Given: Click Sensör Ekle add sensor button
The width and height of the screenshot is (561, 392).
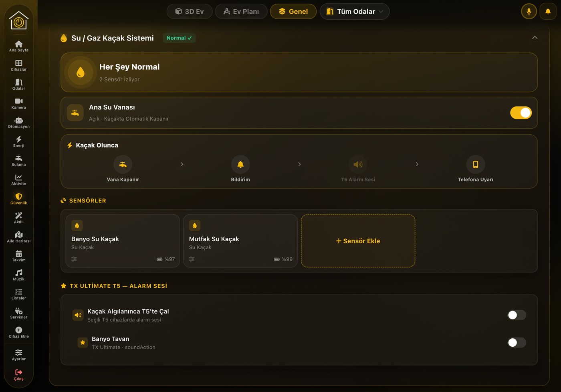Looking at the screenshot, I should pyautogui.click(x=358, y=241).
